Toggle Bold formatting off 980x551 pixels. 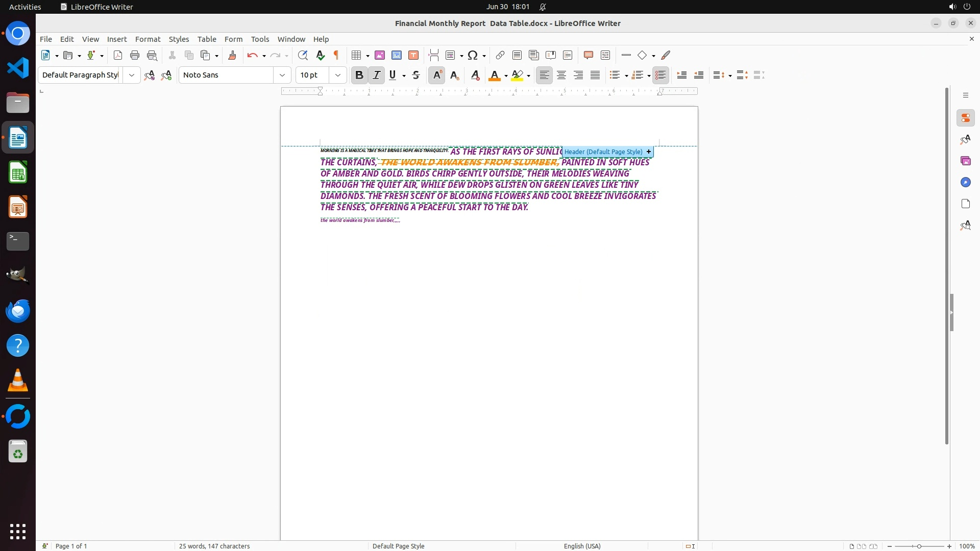[x=359, y=75]
